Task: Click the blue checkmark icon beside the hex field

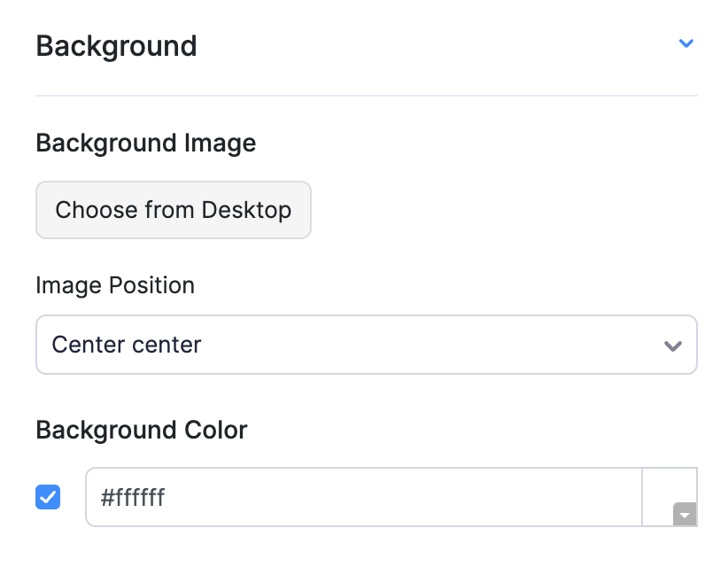Action: [x=48, y=497]
